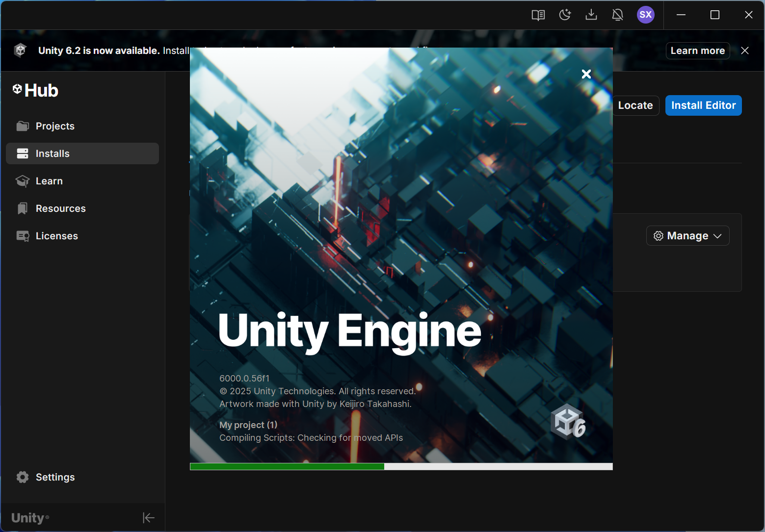Click 'Compiling Scripts: Checking for moved APIs' text
Viewport: 765px width, 532px height.
(311, 438)
